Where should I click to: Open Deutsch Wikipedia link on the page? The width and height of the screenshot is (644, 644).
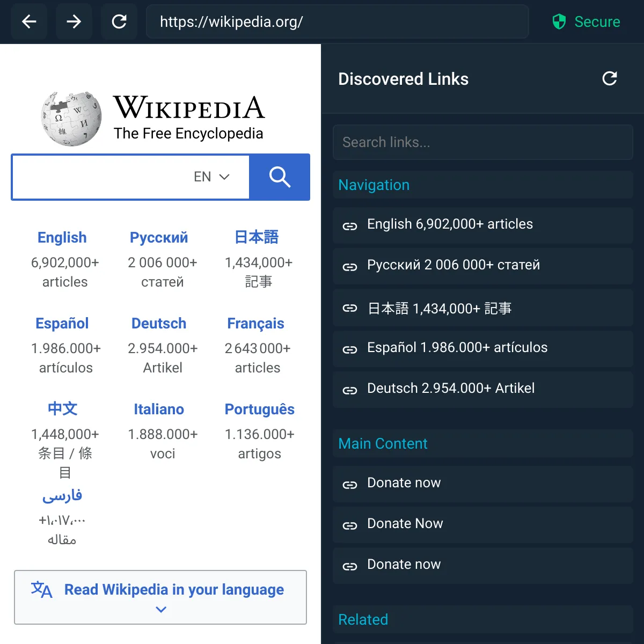pos(159,323)
